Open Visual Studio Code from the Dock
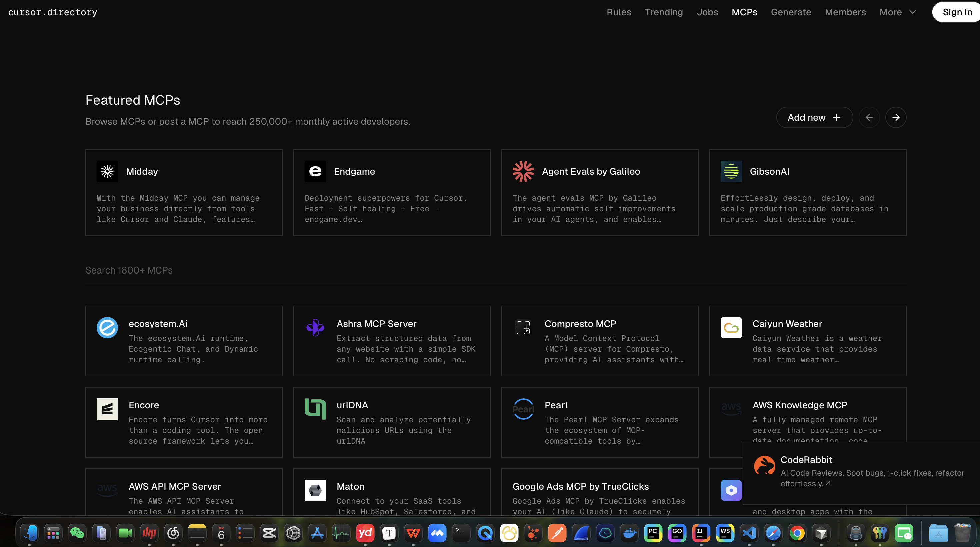The width and height of the screenshot is (980, 547). pyautogui.click(x=749, y=533)
